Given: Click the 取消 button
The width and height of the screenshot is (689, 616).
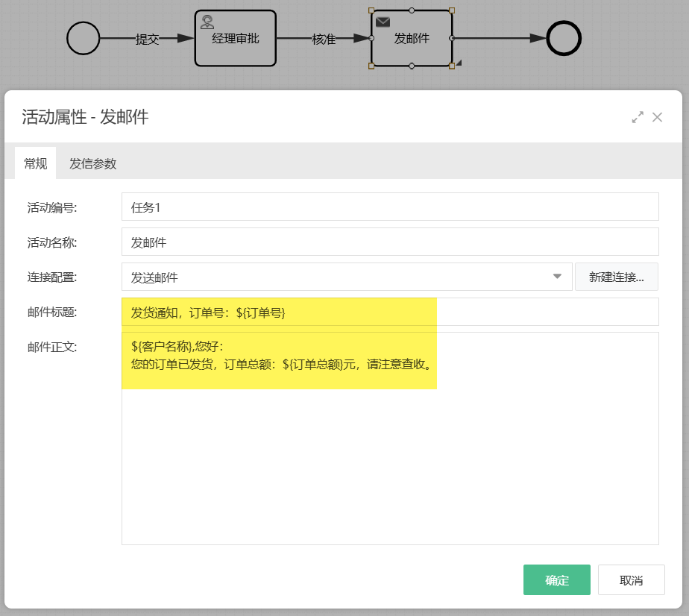Looking at the screenshot, I should (x=631, y=579).
